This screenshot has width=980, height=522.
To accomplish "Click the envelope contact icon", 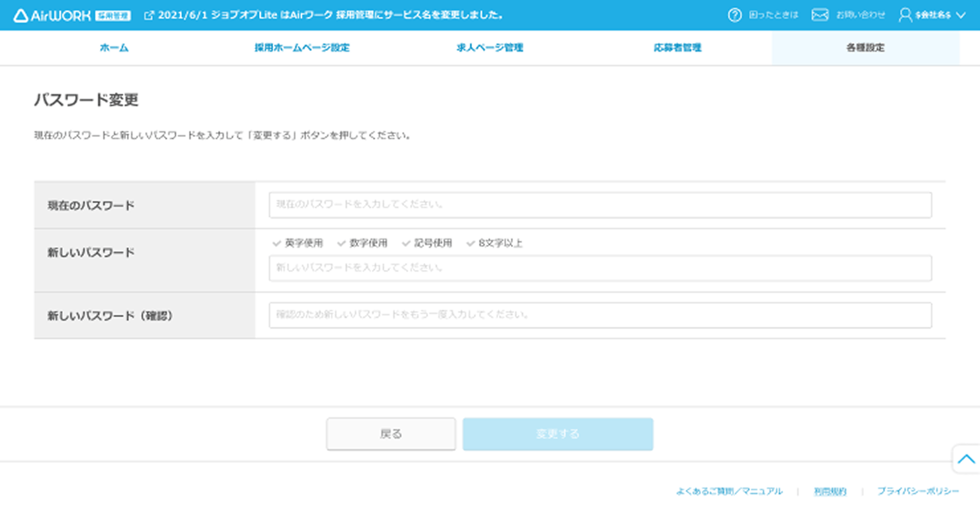I will 820,15.
